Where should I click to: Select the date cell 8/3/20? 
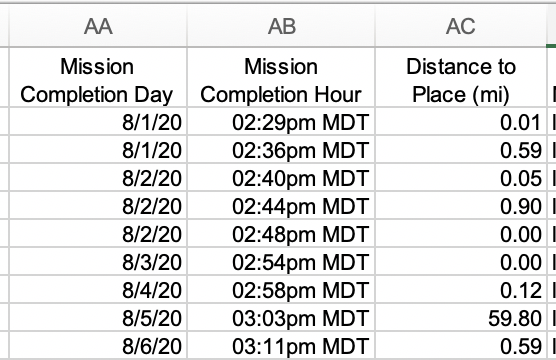click(98, 262)
